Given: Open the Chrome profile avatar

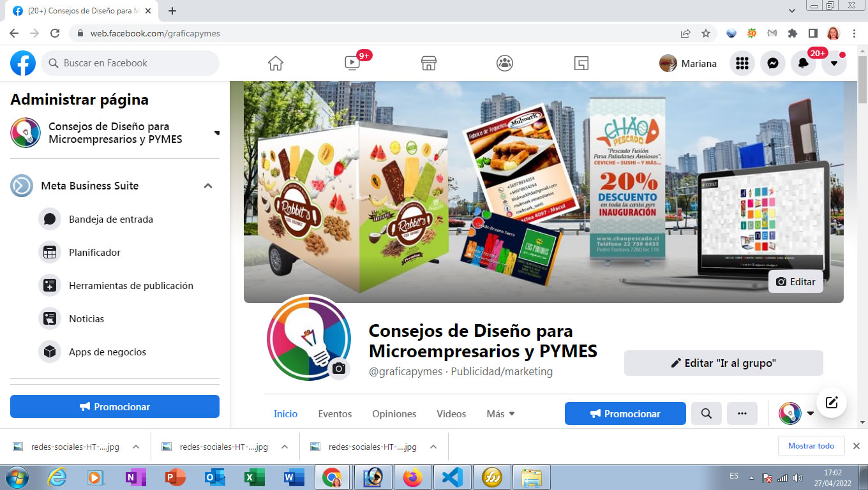Looking at the screenshot, I should (833, 33).
